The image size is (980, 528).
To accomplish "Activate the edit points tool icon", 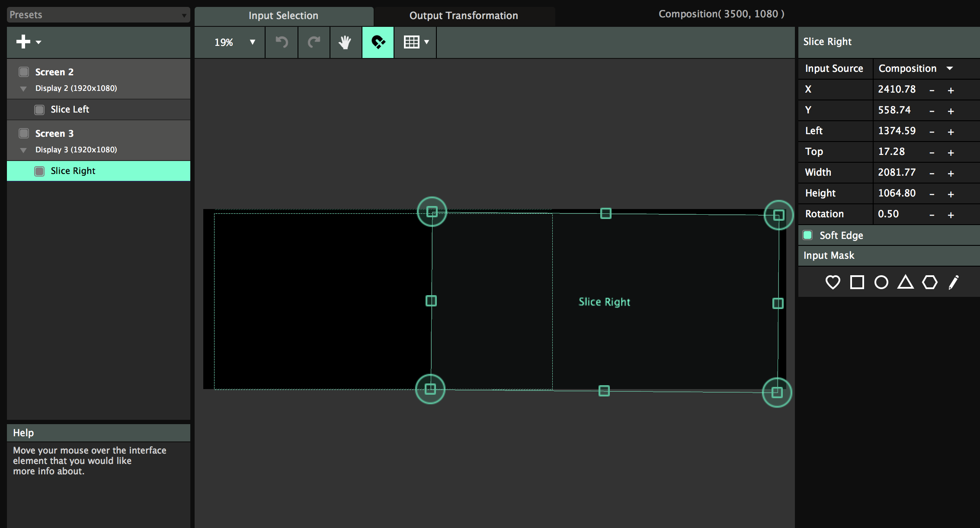I will (x=378, y=42).
